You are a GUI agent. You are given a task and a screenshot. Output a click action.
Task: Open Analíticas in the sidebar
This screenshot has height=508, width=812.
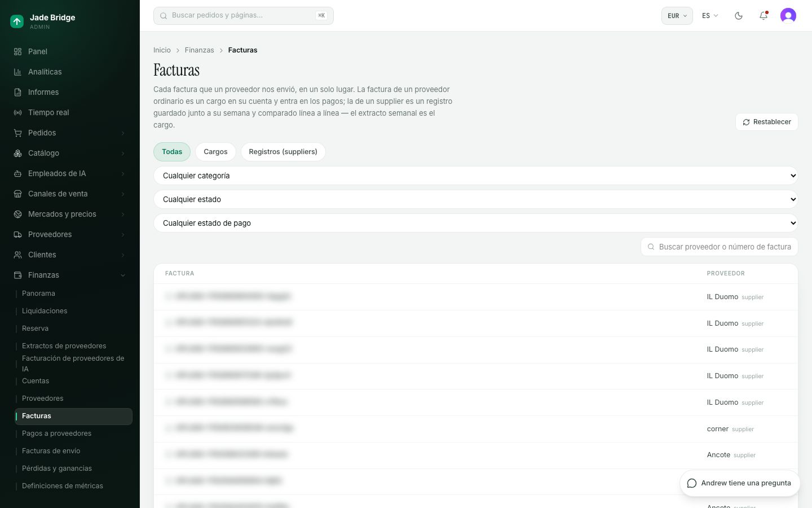[x=70, y=72]
